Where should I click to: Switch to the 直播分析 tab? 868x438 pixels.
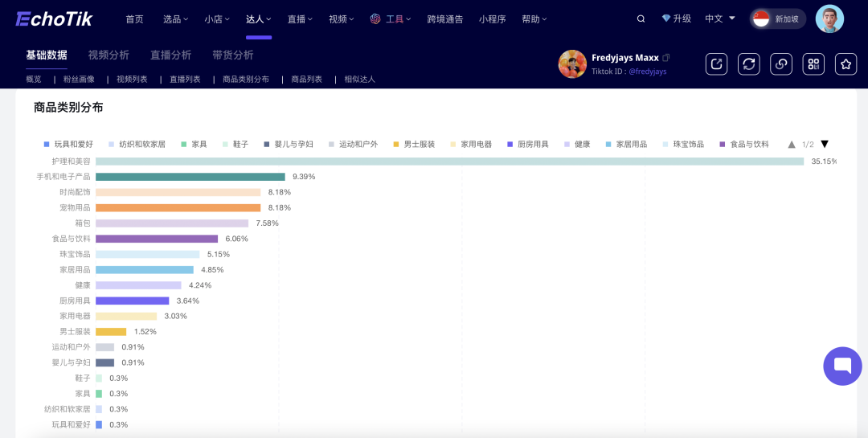tap(171, 55)
